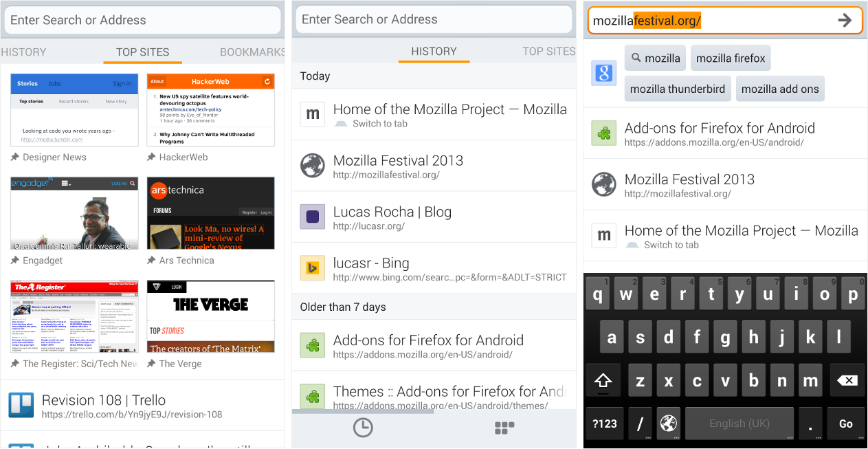Image resolution: width=868 pixels, height=449 pixels.
Task: Tap the English (UK) space bar
Action: point(739,424)
